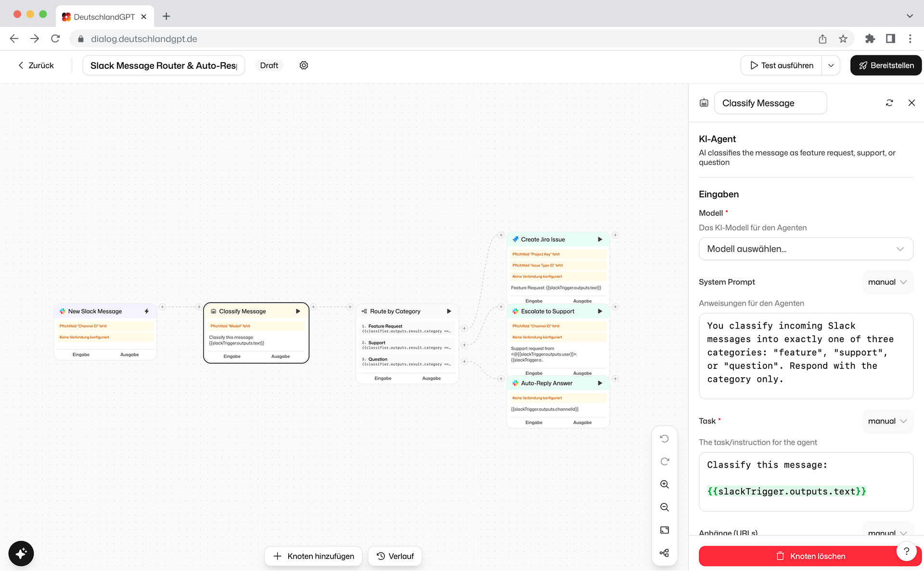Run the Escalate to Support node
This screenshot has width=924, height=571.
(600, 311)
